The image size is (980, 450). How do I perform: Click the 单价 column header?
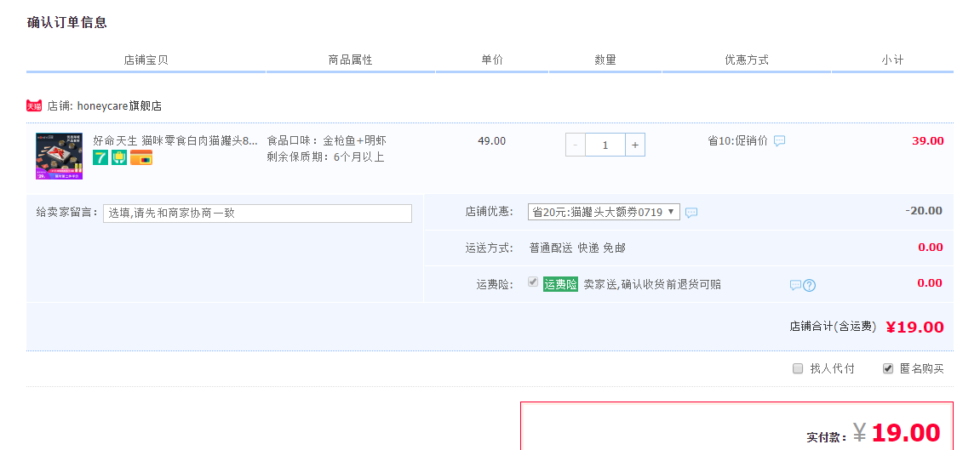pyautogui.click(x=492, y=60)
